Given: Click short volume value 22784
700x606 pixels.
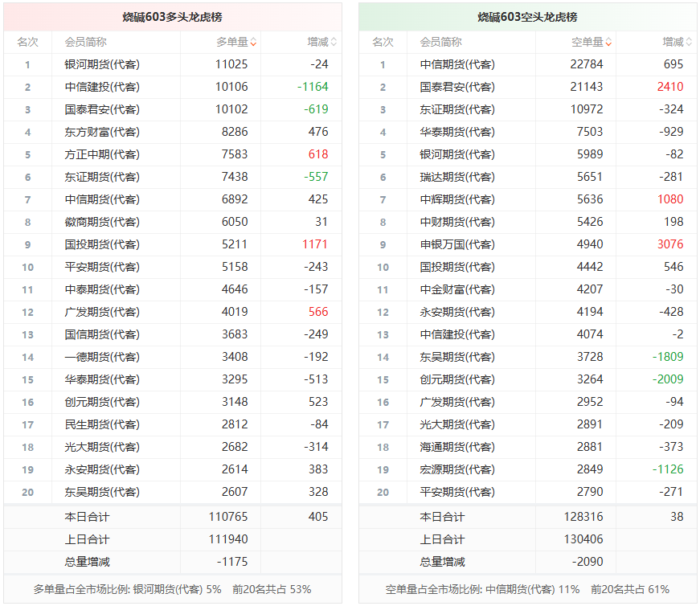Looking at the screenshot, I should pyautogui.click(x=587, y=64).
